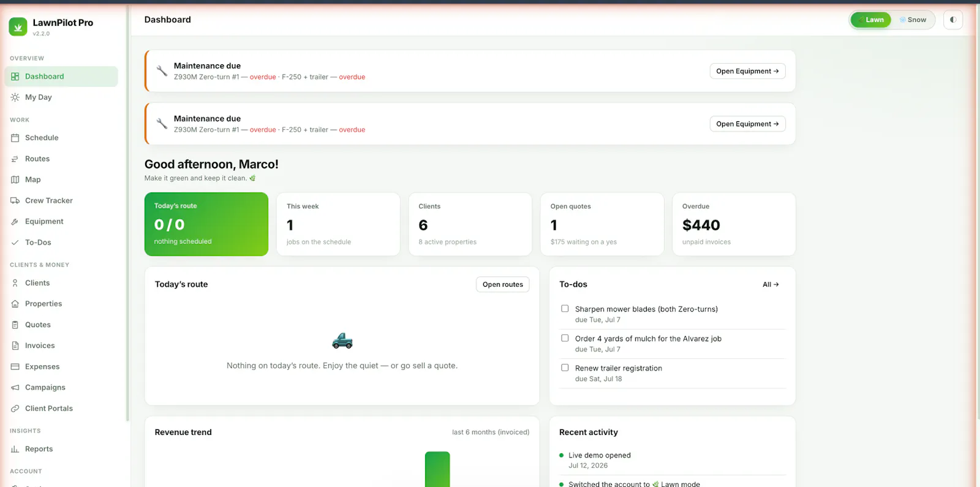
Task: Click the checkmark icon beside To-Dos
Action: [15, 243]
